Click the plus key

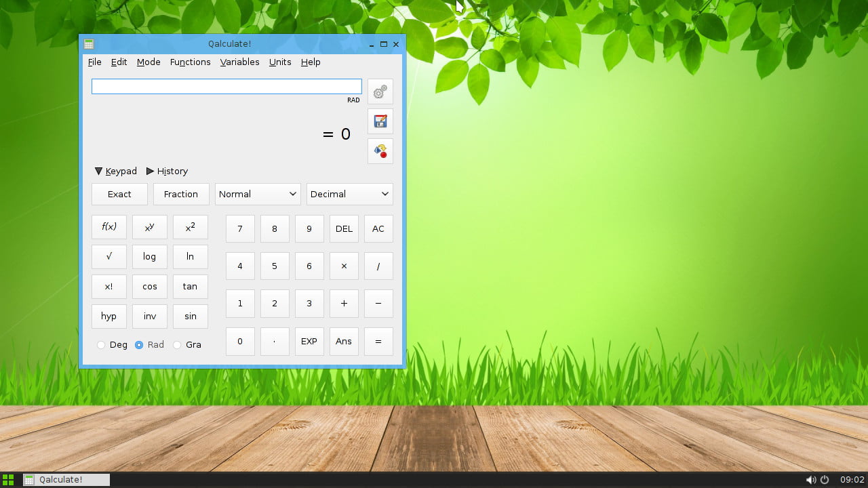pyautogui.click(x=344, y=304)
